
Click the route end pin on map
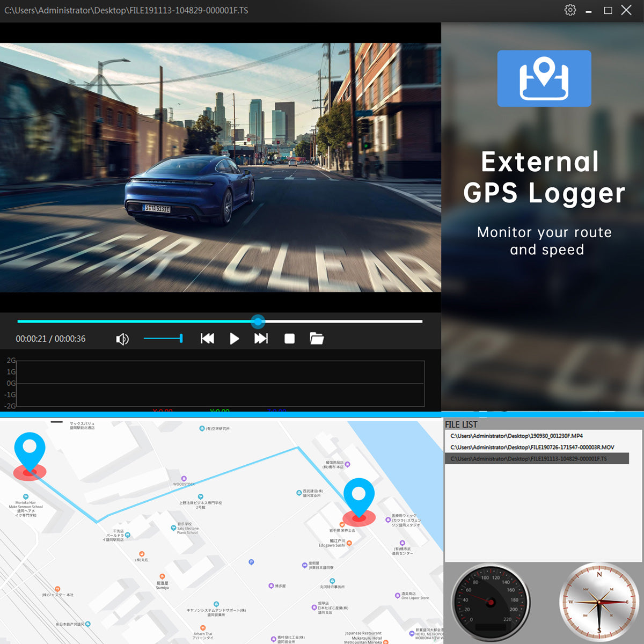point(358,500)
